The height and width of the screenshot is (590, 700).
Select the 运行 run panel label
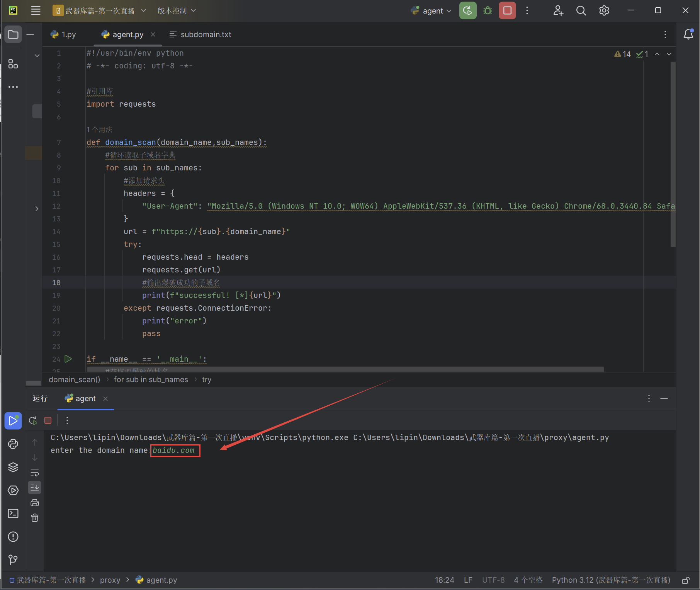click(40, 398)
